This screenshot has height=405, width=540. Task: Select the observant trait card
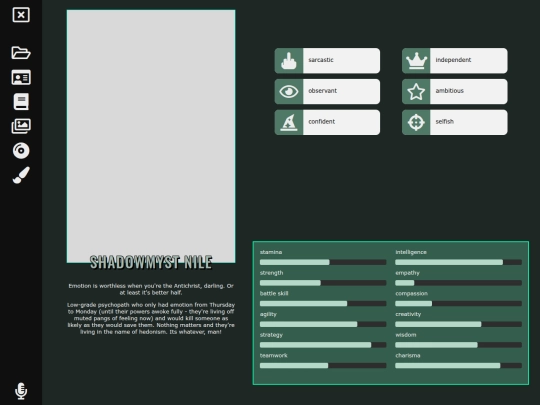[328, 92]
